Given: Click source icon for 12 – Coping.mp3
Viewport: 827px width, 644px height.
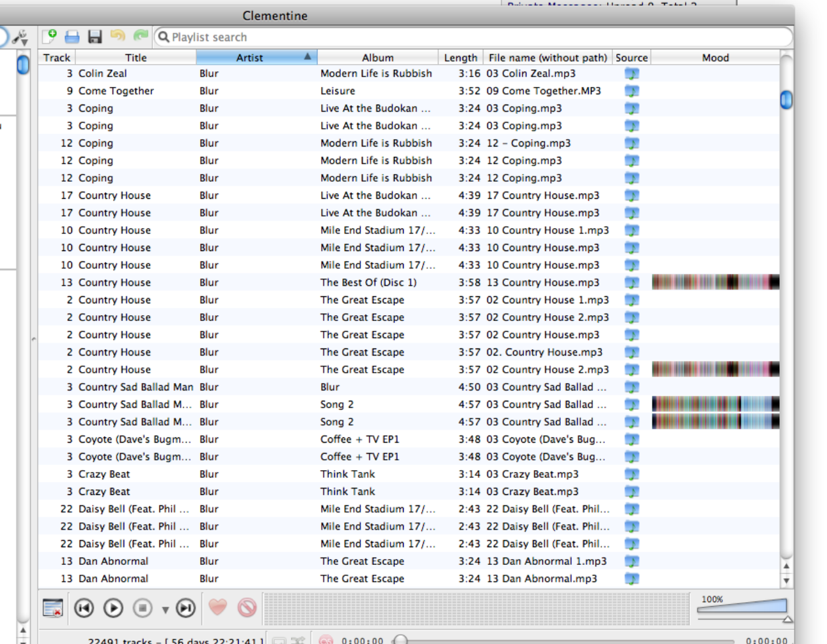Looking at the screenshot, I should 631,143.
